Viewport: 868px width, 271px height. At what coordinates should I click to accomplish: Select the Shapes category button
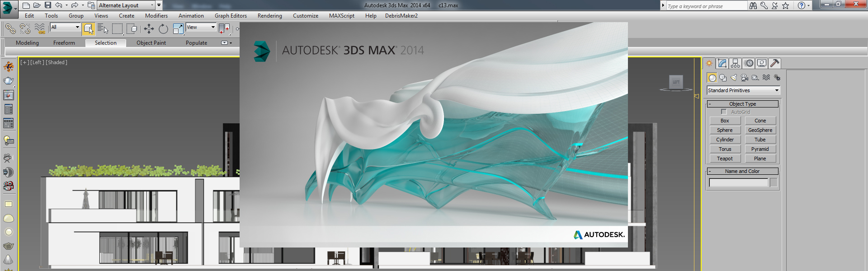(723, 78)
